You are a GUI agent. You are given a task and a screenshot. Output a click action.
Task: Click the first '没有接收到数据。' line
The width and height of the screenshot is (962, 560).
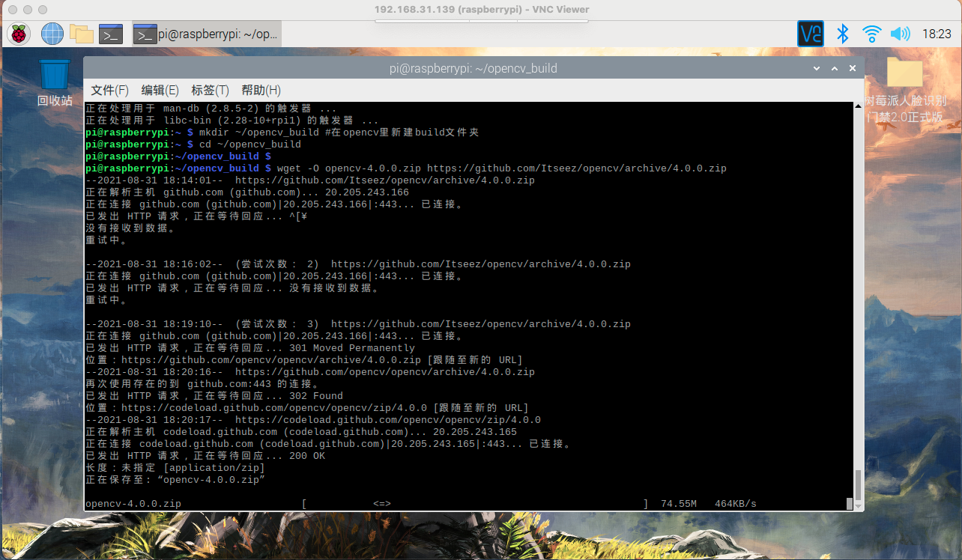pos(130,228)
